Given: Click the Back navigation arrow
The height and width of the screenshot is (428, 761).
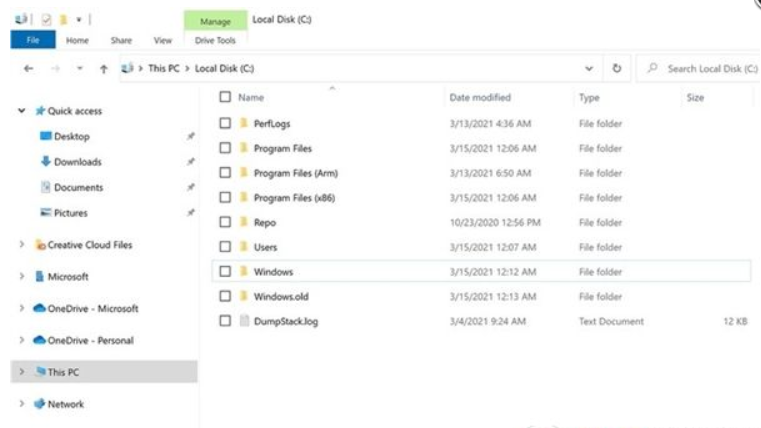Looking at the screenshot, I should coord(28,68).
